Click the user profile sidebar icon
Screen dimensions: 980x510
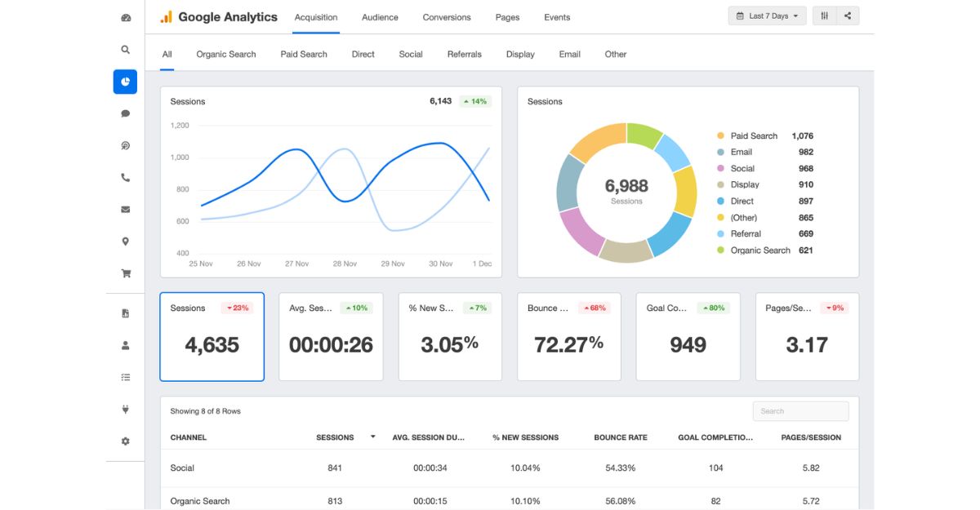[x=125, y=345]
